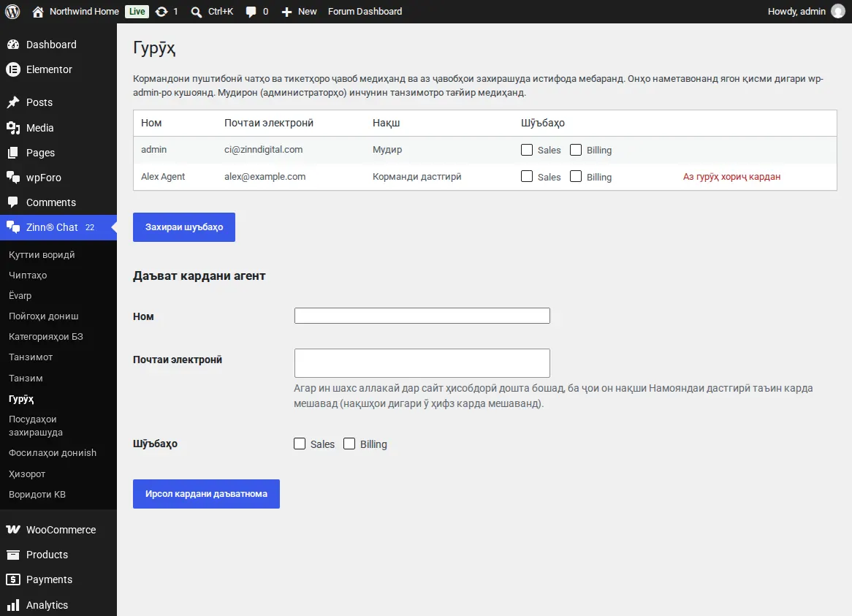Open the Чиптаҳо submenu item

[x=28, y=275]
